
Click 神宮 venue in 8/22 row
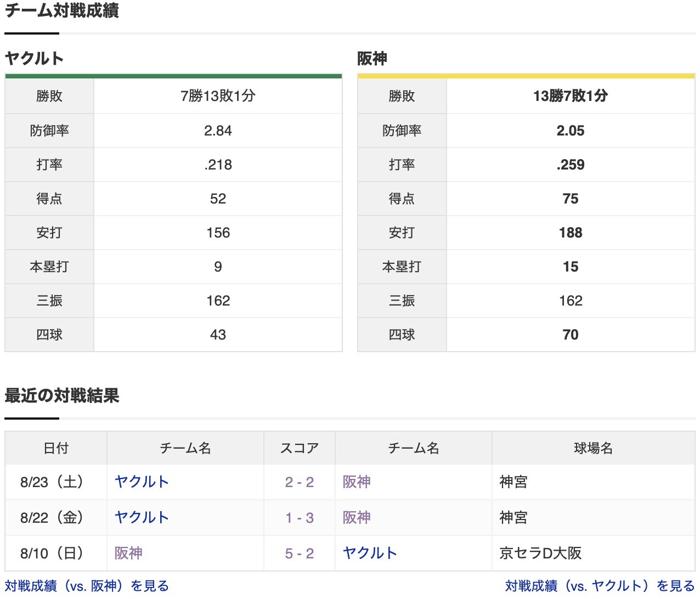pos(513,517)
